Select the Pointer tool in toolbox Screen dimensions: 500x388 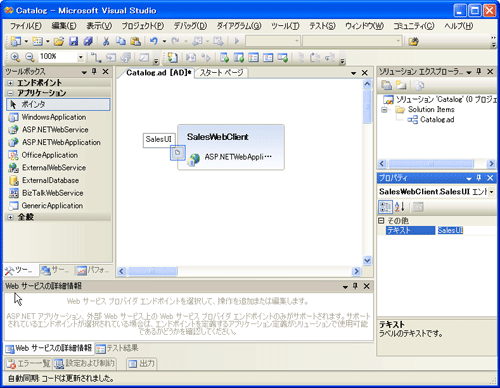click(58, 104)
